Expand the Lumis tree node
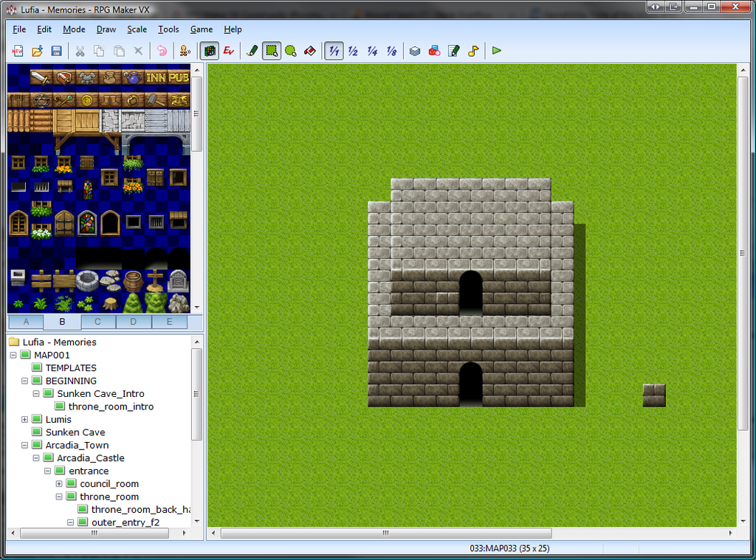 [x=24, y=419]
